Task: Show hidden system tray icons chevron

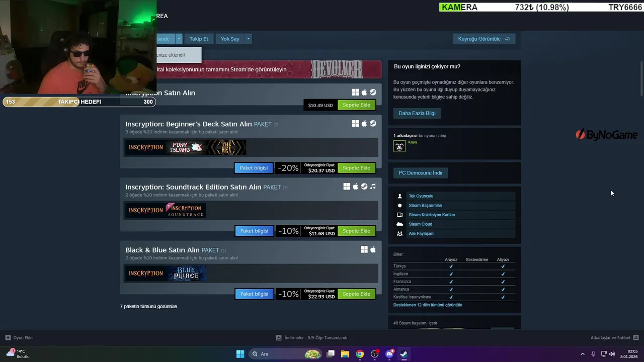Action: point(583,354)
